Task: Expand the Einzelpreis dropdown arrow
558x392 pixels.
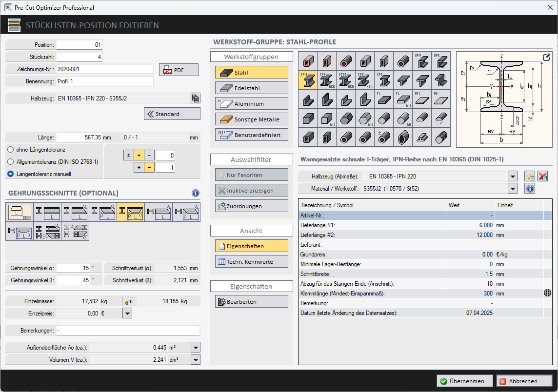Action: pyautogui.click(x=127, y=314)
